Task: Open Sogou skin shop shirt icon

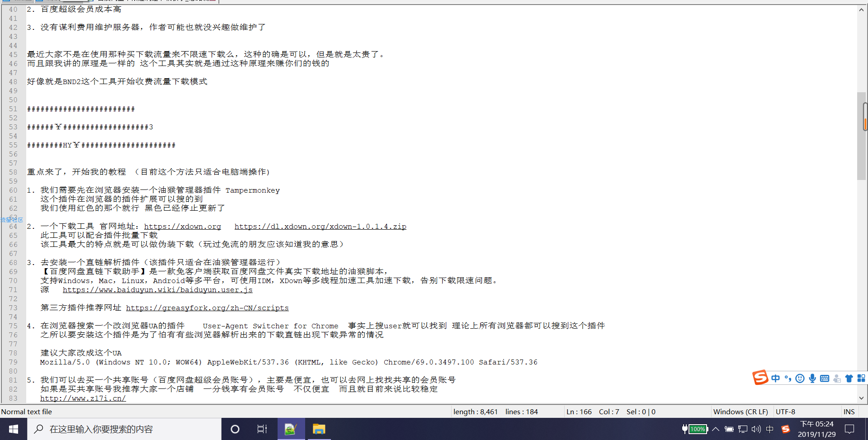Action: pos(849,378)
